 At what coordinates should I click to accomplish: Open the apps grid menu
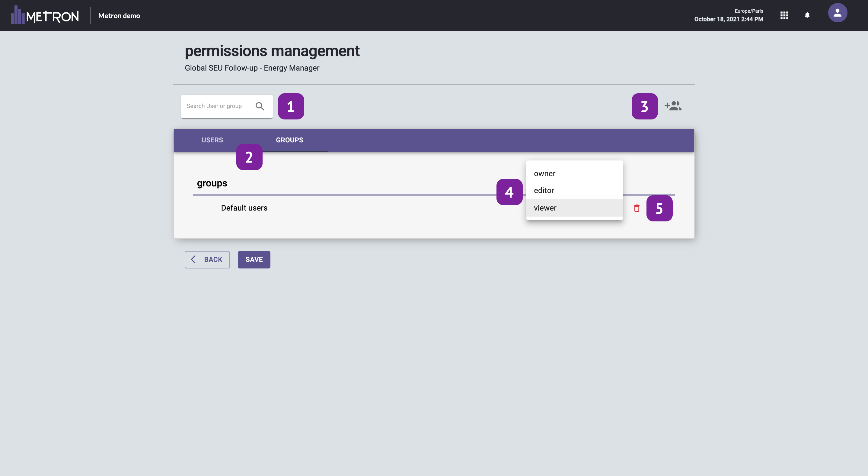click(784, 15)
